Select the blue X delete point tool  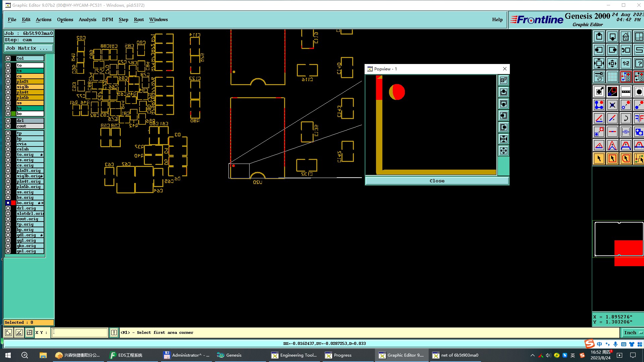[612, 105]
